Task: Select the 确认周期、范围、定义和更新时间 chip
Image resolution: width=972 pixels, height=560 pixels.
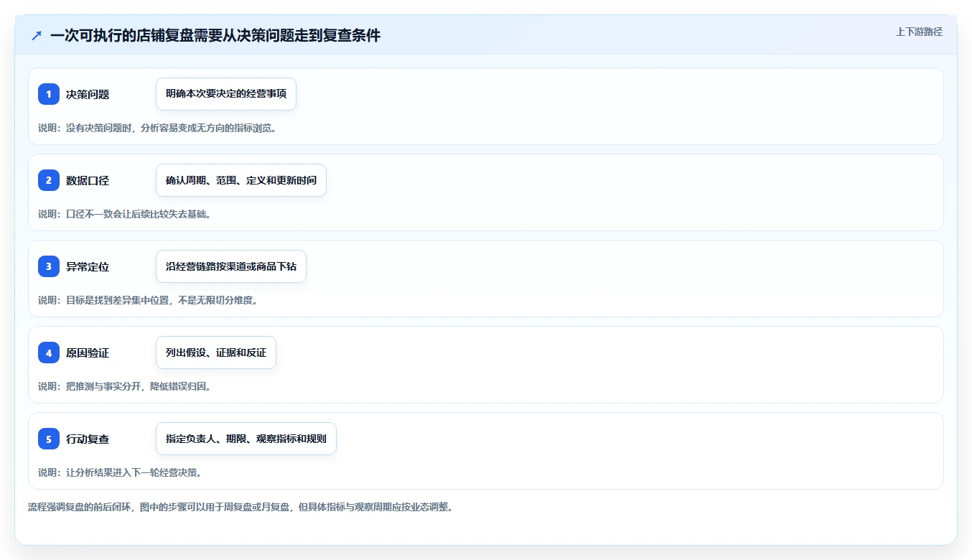Action: (241, 180)
